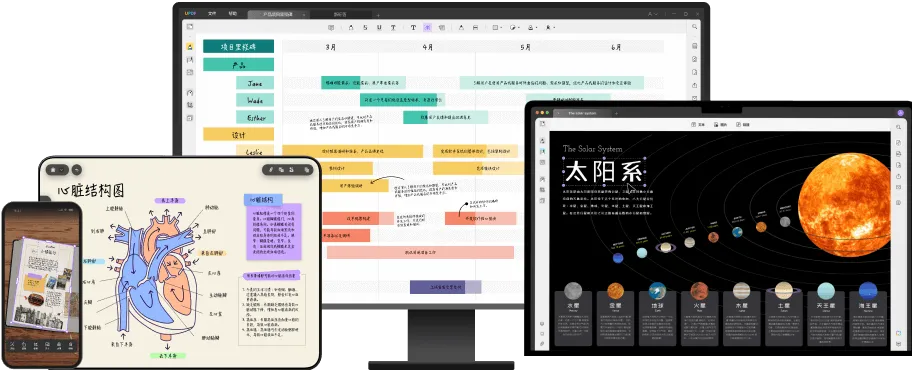
Task: Switch to The solar system tab
Action: pyautogui.click(x=582, y=113)
